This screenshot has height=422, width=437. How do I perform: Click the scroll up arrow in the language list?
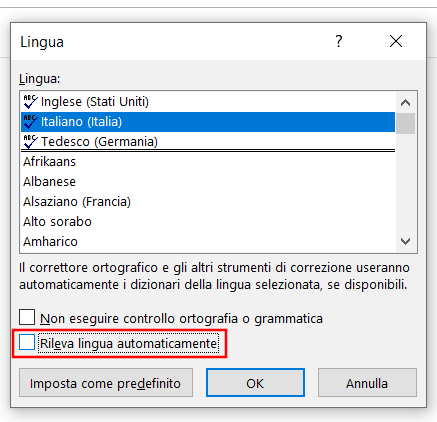point(405,103)
